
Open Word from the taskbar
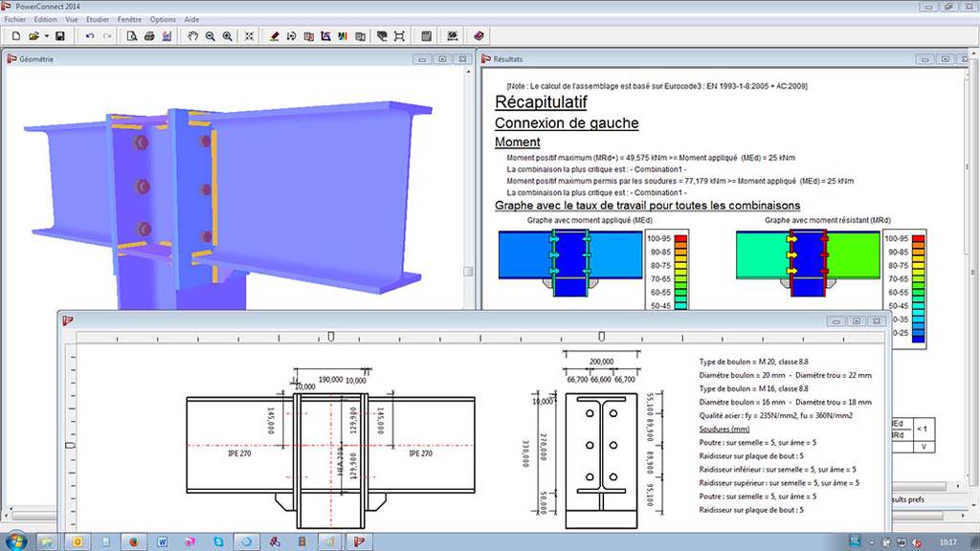click(162, 541)
